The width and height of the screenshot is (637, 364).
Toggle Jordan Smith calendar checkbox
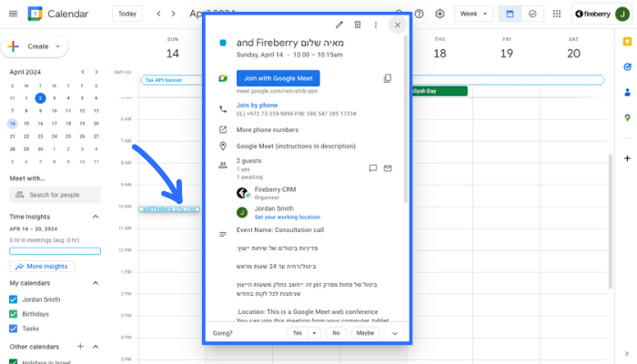(x=13, y=299)
